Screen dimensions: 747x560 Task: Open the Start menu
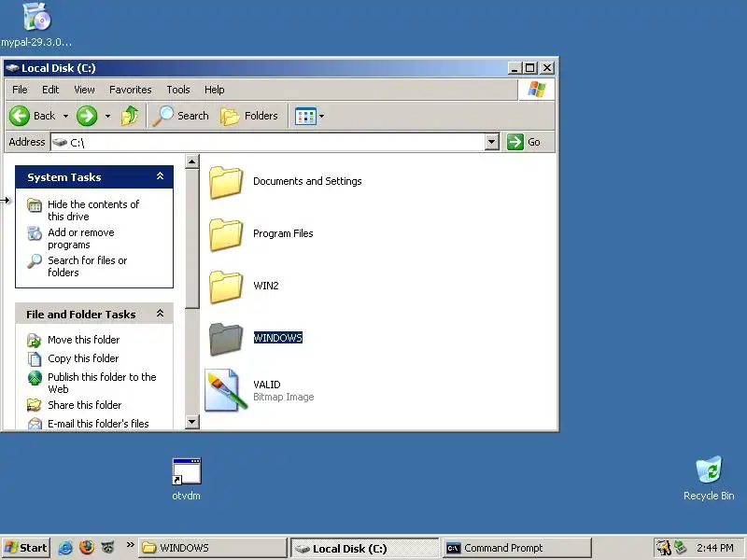[26, 548]
